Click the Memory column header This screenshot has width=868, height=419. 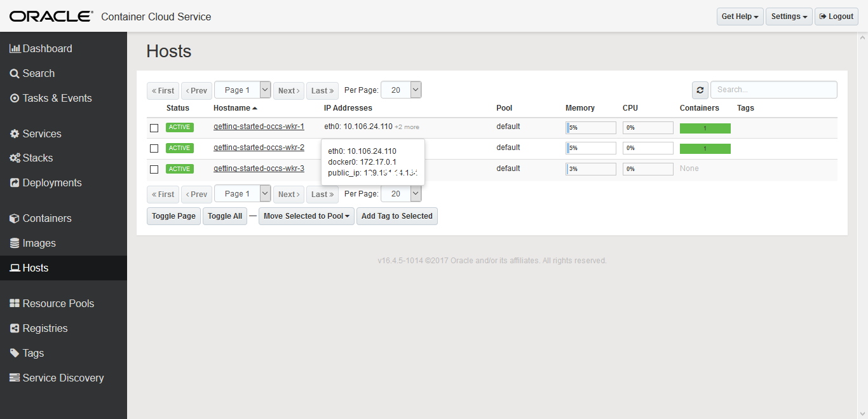(580, 108)
